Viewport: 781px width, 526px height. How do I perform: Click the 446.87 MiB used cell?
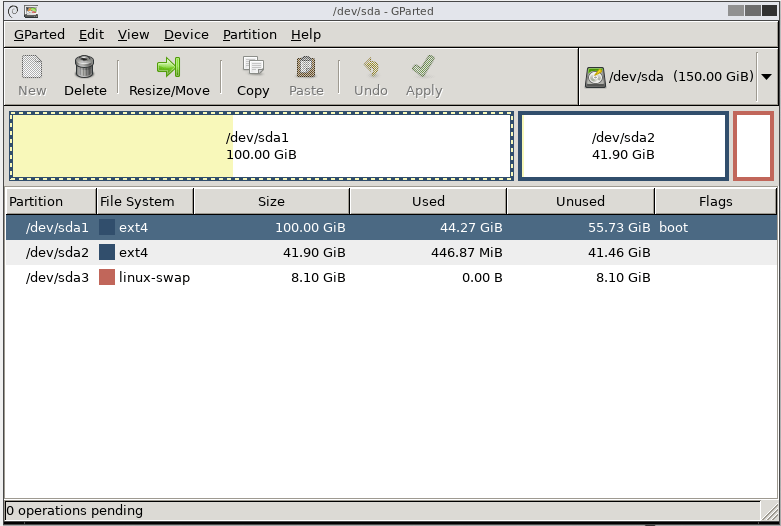(x=467, y=252)
